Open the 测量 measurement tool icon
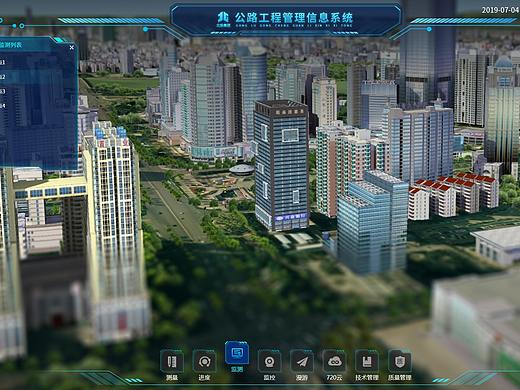This screenshot has height=390, width=520. [x=172, y=362]
